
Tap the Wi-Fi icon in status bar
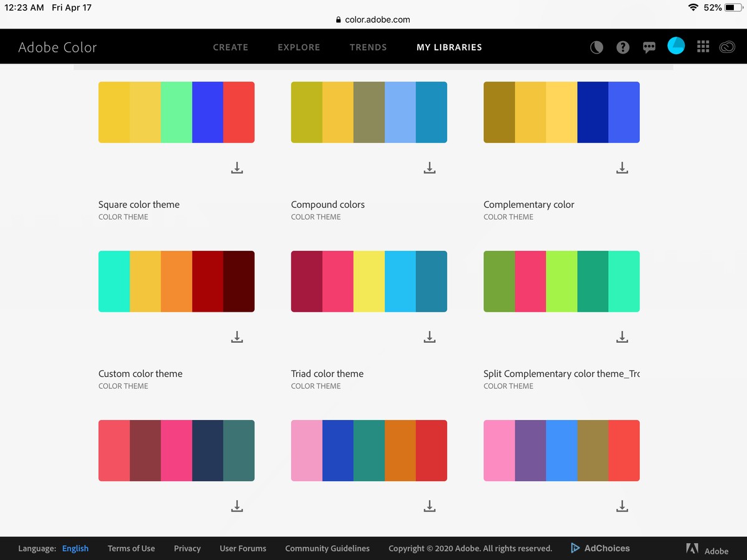click(x=693, y=7)
